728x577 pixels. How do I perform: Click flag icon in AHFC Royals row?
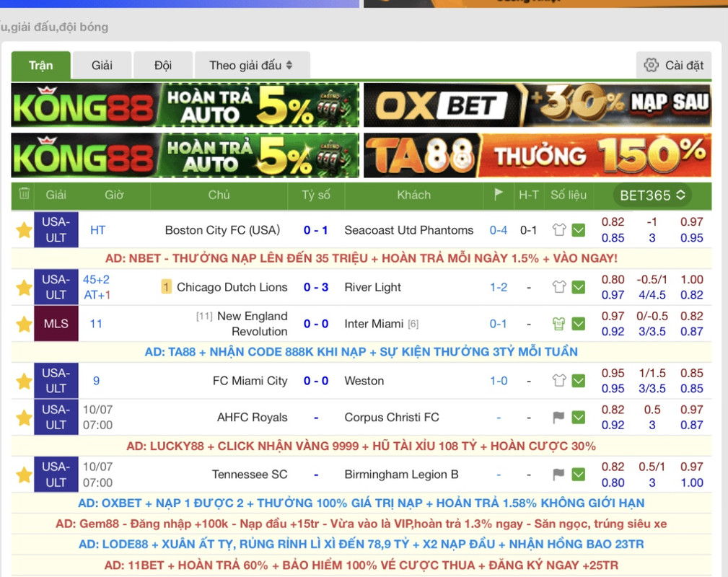(558, 418)
